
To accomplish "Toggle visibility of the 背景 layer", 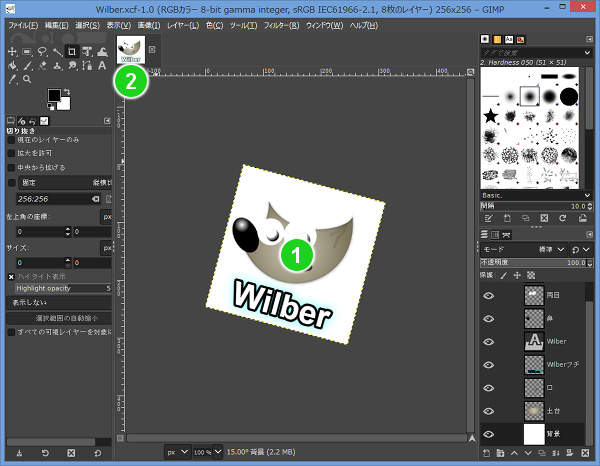I will [x=489, y=434].
